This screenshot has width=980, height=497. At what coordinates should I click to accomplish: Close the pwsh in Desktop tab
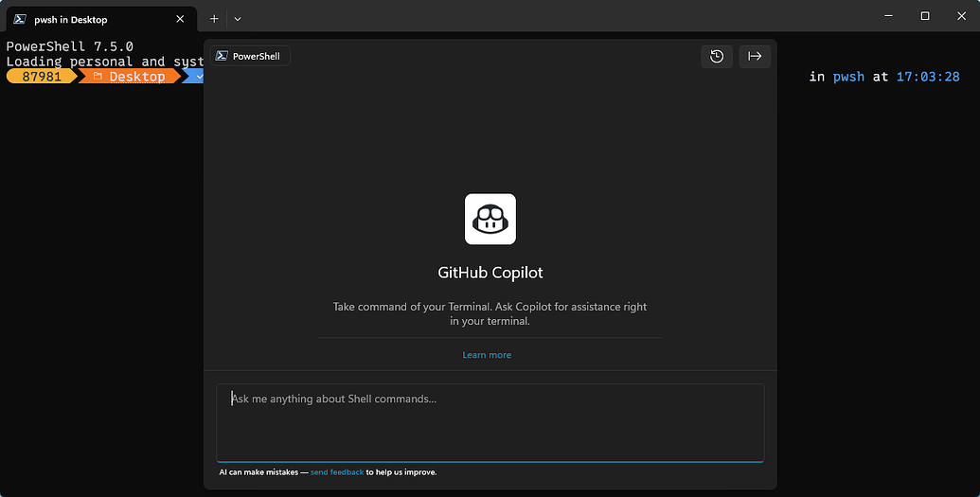click(180, 19)
